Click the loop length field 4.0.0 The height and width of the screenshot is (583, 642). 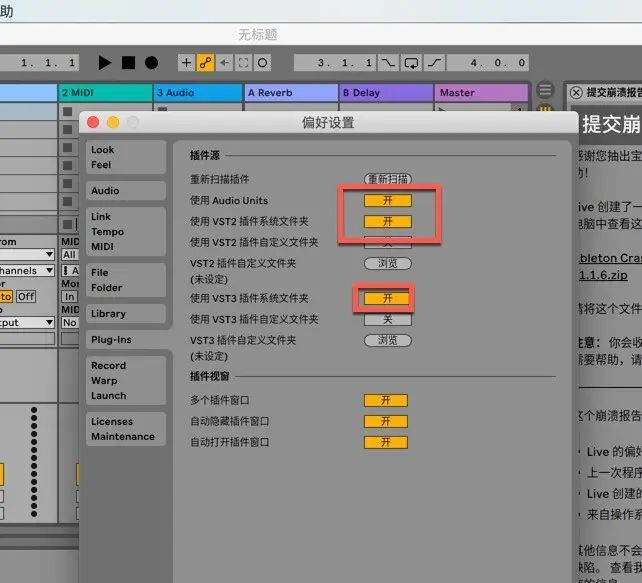[488, 63]
